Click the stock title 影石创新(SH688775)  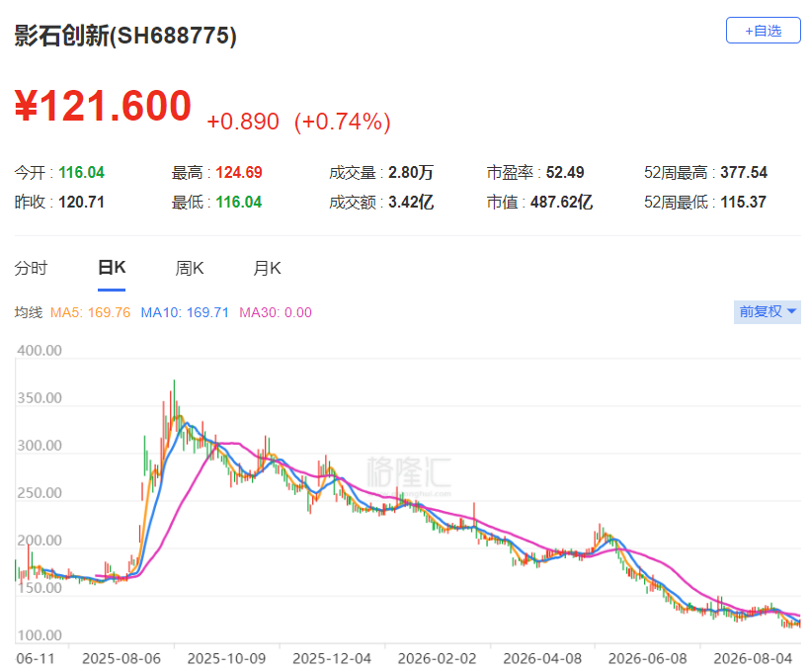click(125, 36)
